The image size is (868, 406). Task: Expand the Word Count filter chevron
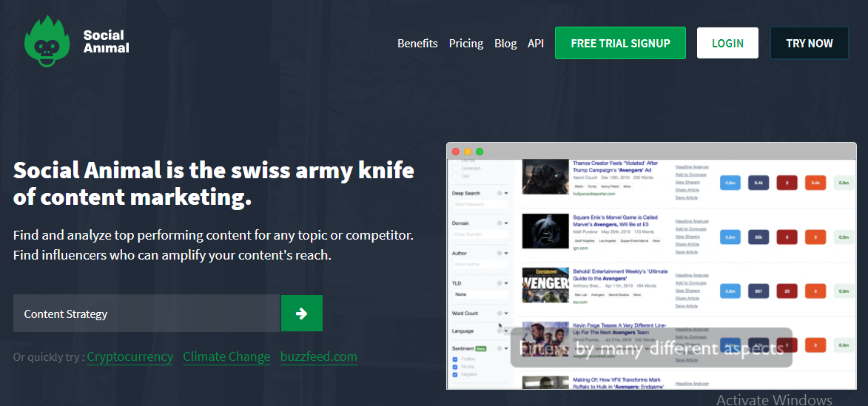(x=506, y=313)
